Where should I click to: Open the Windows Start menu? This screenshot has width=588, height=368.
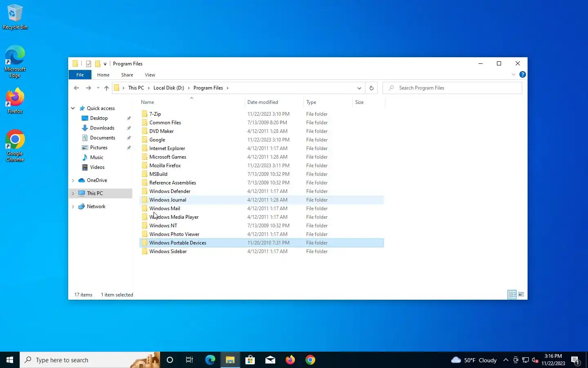[10, 360]
